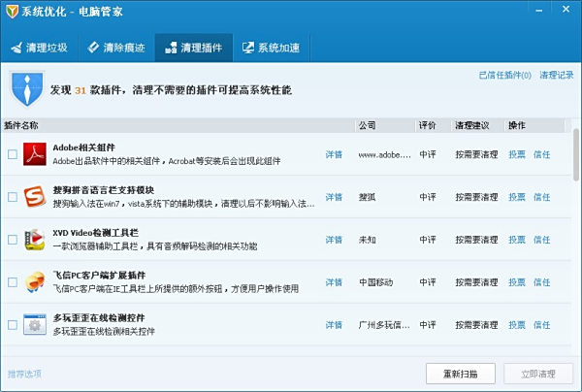Screen dimensions: 582x392
Task: Click the 公司 column header
Action: pos(385,125)
